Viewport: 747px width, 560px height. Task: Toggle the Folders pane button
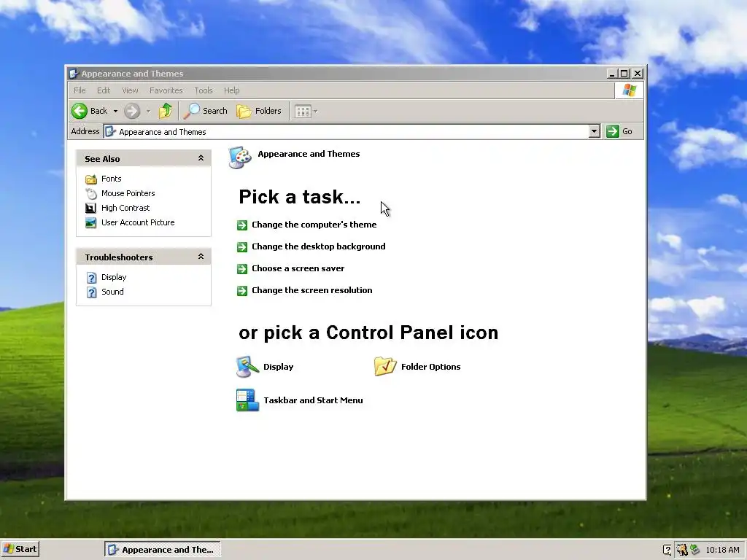(x=259, y=111)
